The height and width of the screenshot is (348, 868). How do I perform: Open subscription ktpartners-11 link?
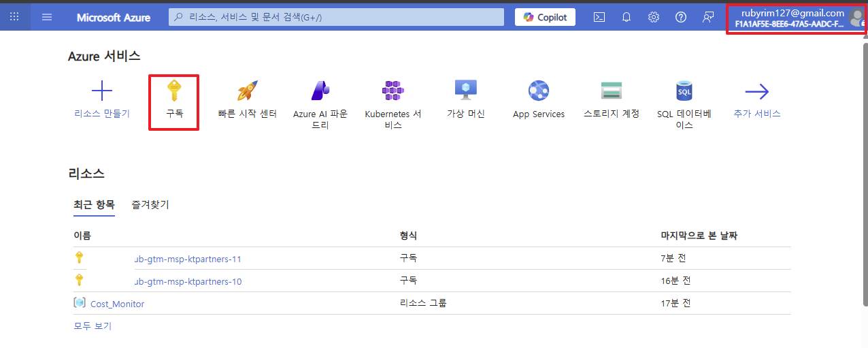pos(188,259)
